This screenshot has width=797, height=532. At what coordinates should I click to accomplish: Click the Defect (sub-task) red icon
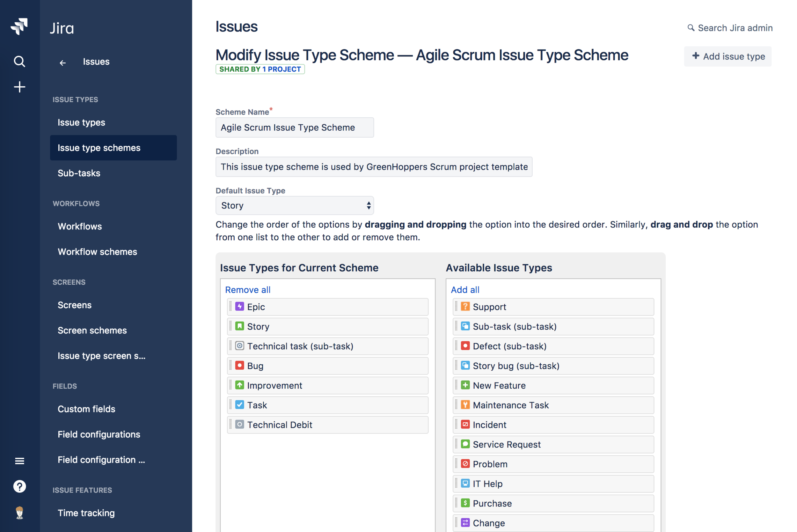(x=465, y=346)
